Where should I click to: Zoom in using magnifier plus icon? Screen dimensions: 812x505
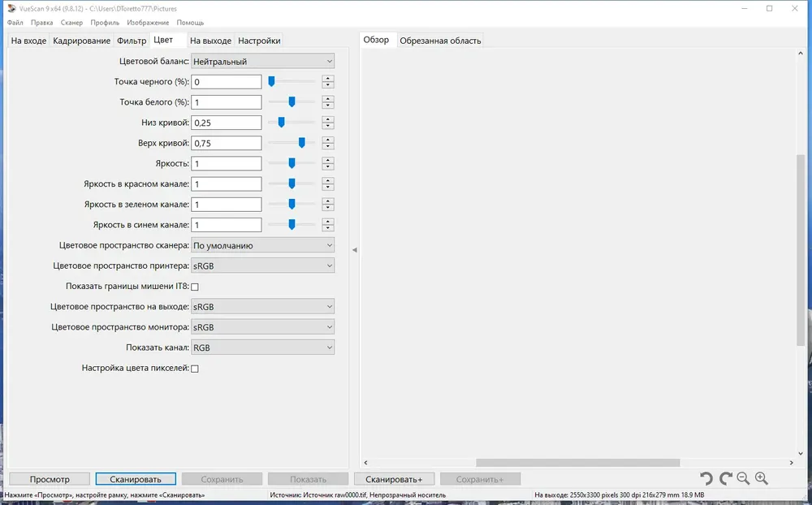click(x=762, y=478)
